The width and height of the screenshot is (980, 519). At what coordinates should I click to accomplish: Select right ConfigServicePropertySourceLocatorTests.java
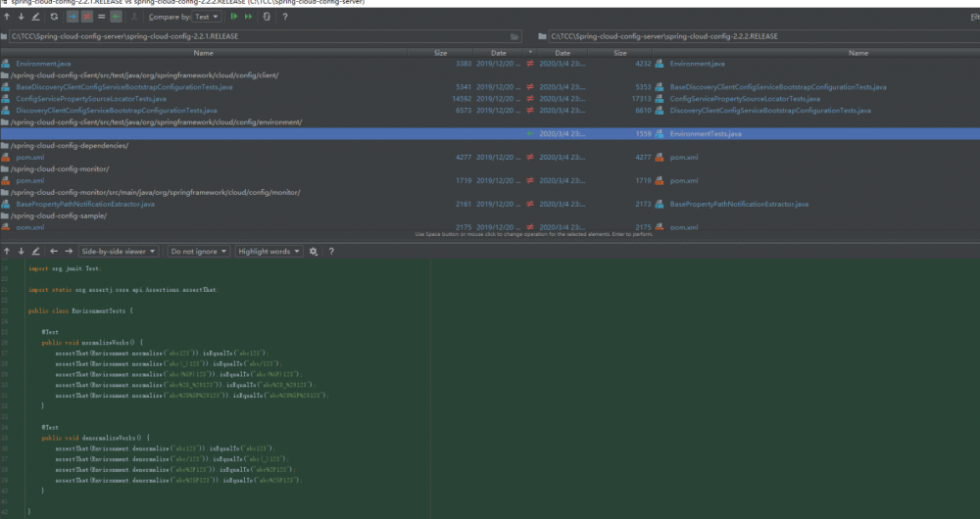point(745,99)
